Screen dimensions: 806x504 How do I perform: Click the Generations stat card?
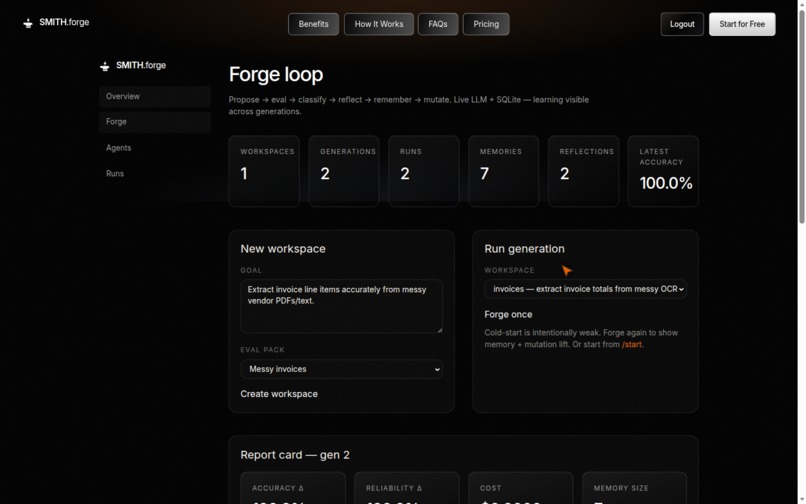tap(344, 171)
